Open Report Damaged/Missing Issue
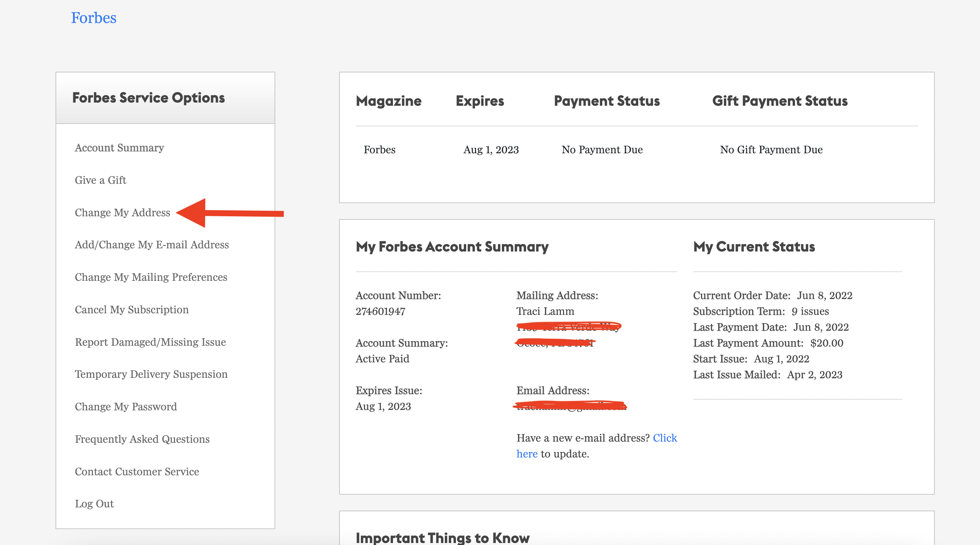This screenshot has height=545, width=980. (x=150, y=342)
